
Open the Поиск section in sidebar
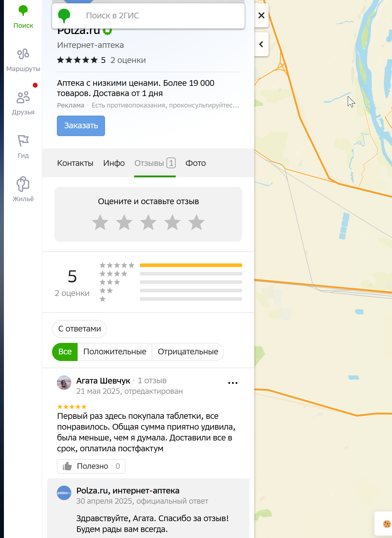click(23, 17)
